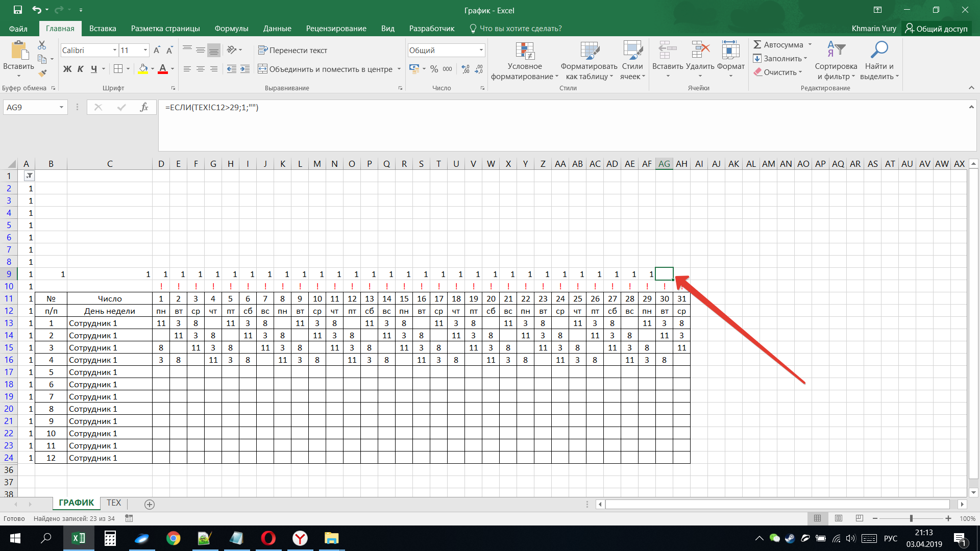Open Chrome from the Windows taskbar
The image size is (980, 551).
click(173, 538)
